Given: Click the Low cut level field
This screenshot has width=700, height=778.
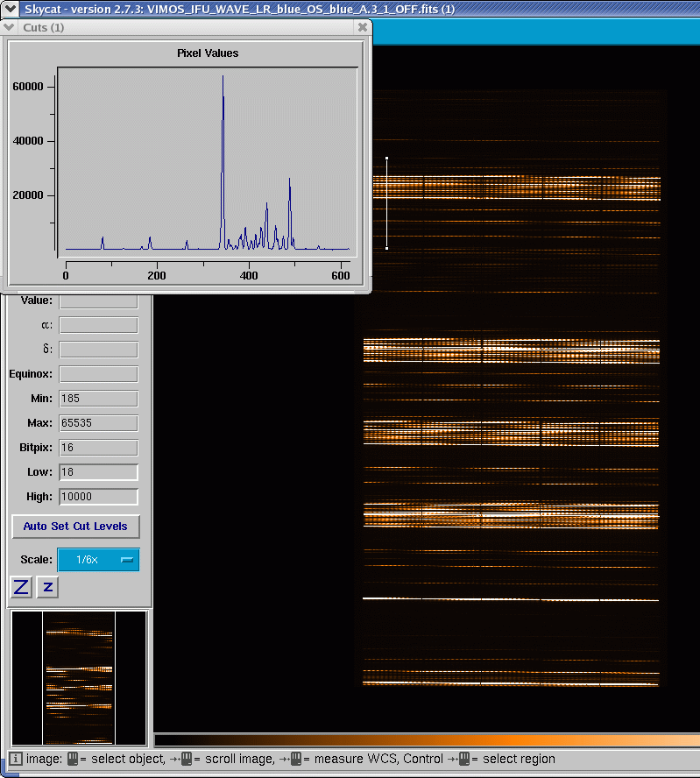Looking at the screenshot, I should pos(98,472).
